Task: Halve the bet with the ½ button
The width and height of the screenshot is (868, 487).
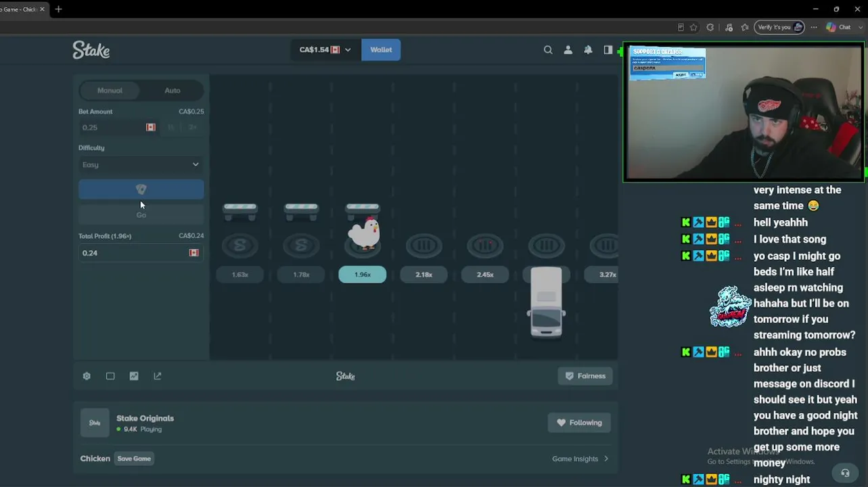Action: [171, 127]
